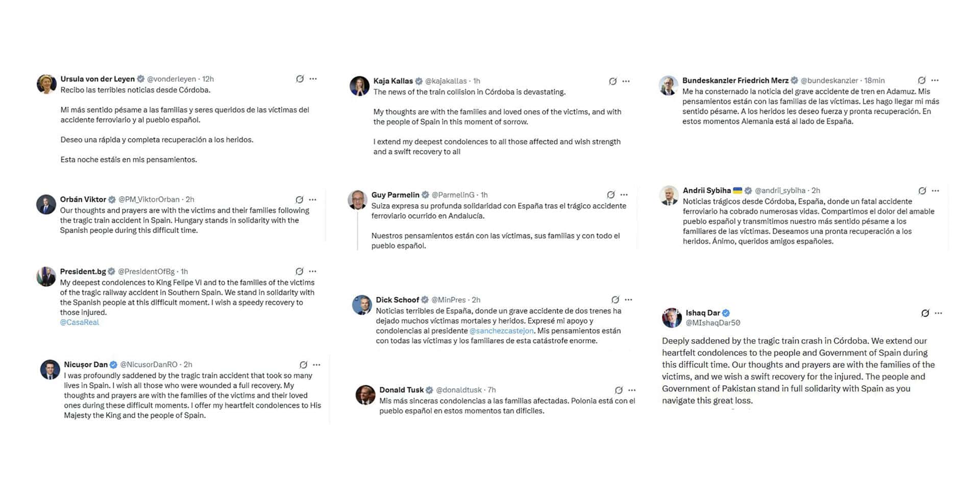The image size is (980, 496).
Task: Click the Grok icon on Donald Tusk's tweet
Action: pyautogui.click(x=619, y=390)
